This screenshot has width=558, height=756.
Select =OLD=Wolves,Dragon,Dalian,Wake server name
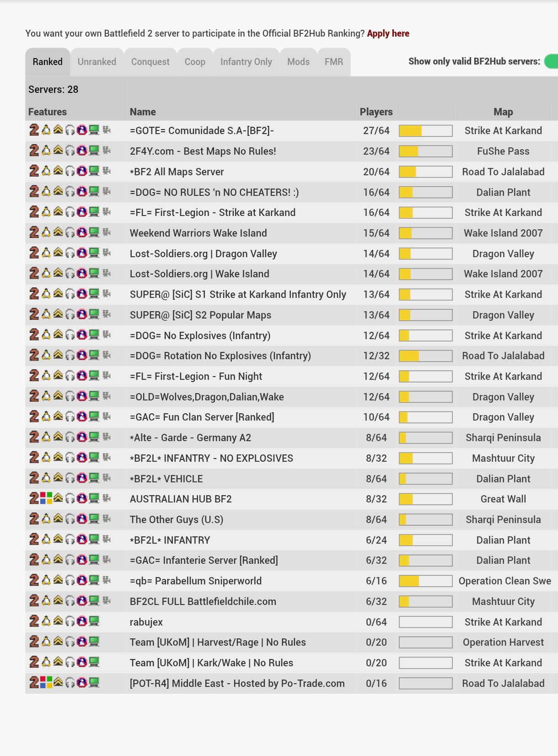pyautogui.click(x=207, y=397)
